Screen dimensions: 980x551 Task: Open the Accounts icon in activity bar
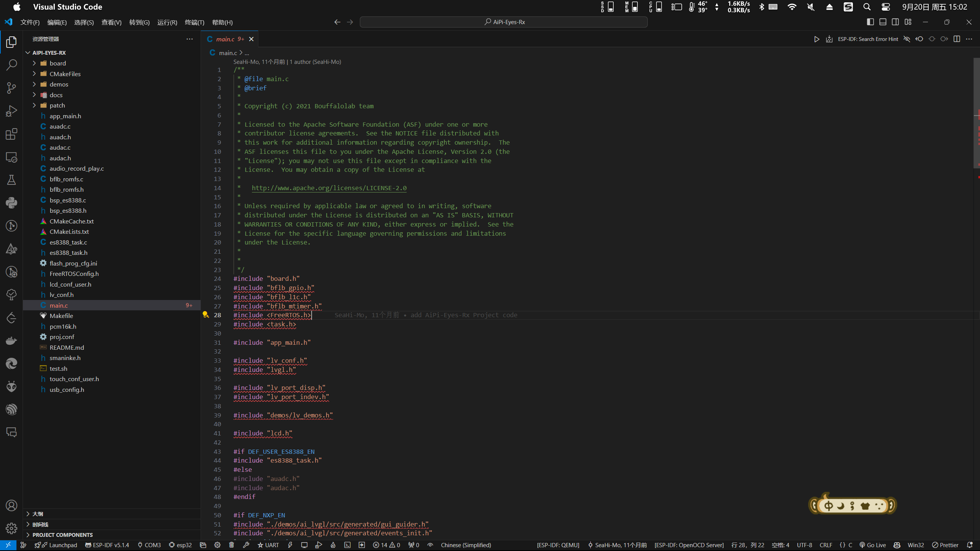click(11, 505)
